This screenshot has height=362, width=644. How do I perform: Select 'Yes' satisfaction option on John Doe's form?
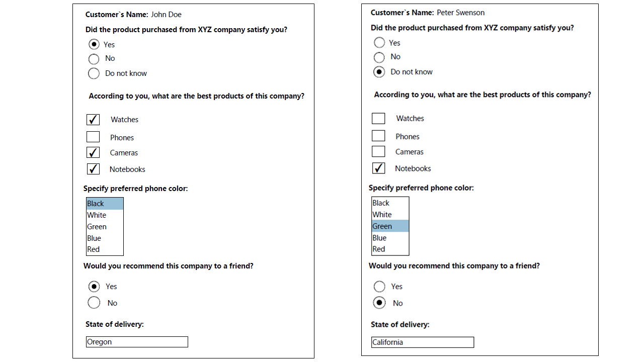click(x=94, y=44)
